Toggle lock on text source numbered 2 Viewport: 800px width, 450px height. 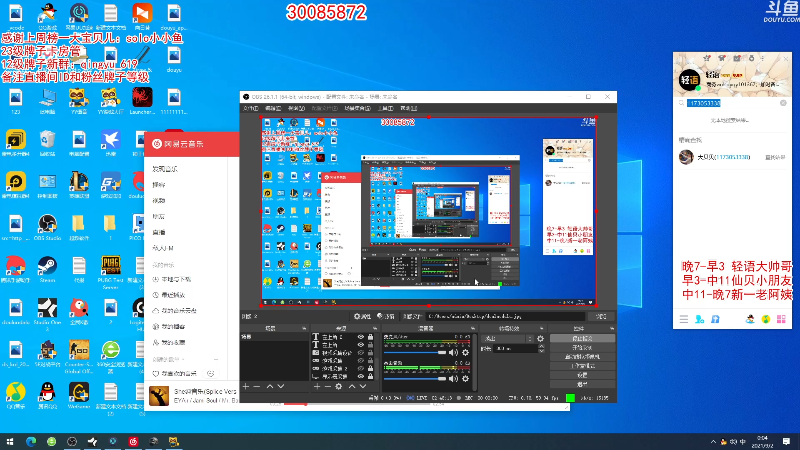pyautogui.click(x=370, y=337)
